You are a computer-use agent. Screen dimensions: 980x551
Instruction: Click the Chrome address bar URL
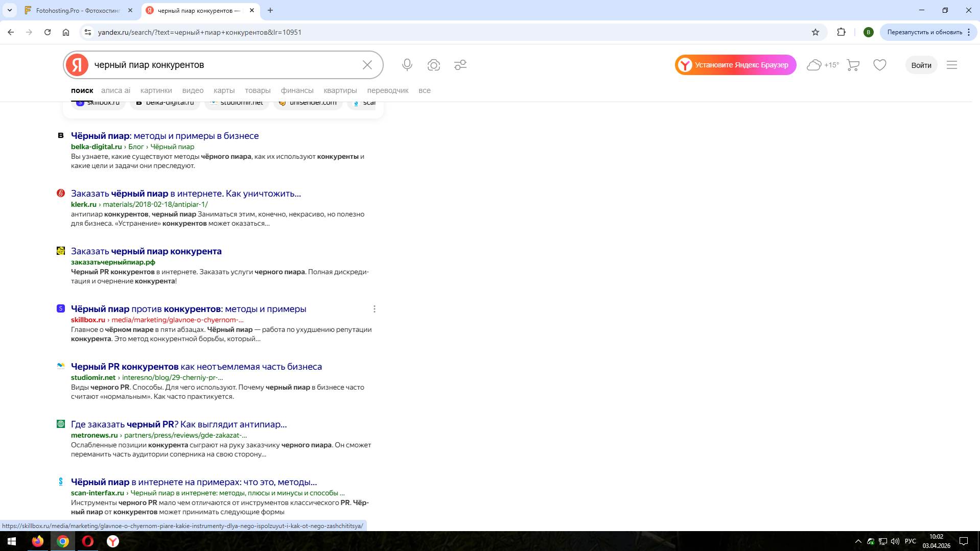coord(200,32)
